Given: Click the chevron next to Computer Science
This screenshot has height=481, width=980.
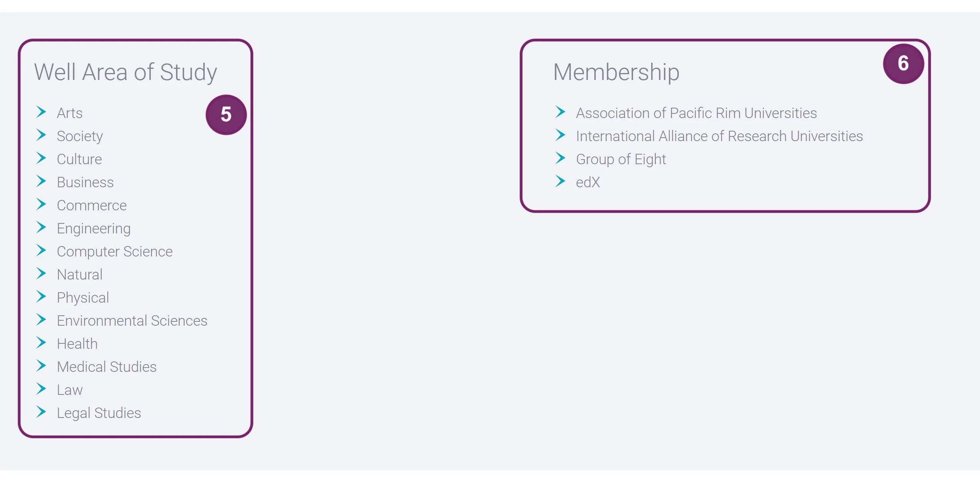Looking at the screenshot, I should click(x=41, y=250).
